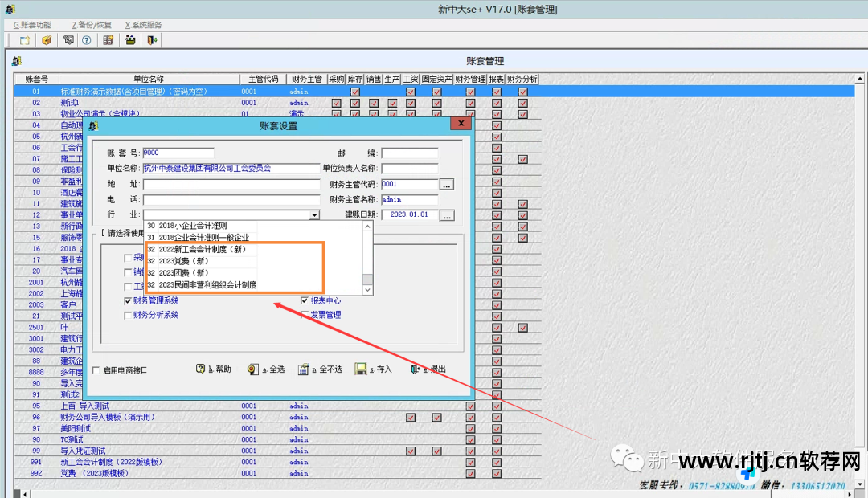Toggle the 采购 checkbox in the 测试1 row
Image resolution: width=868 pixels, height=498 pixels.
[336, 103]
